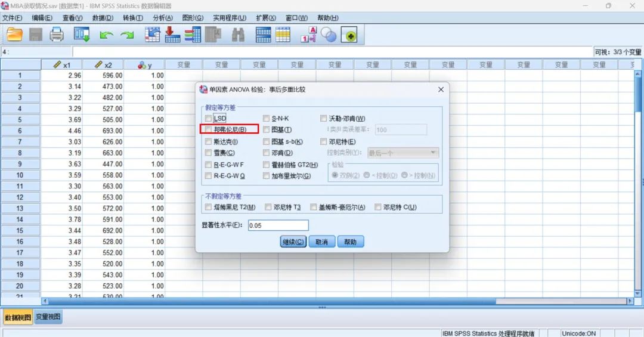Select row header number 6

(20, 131)
